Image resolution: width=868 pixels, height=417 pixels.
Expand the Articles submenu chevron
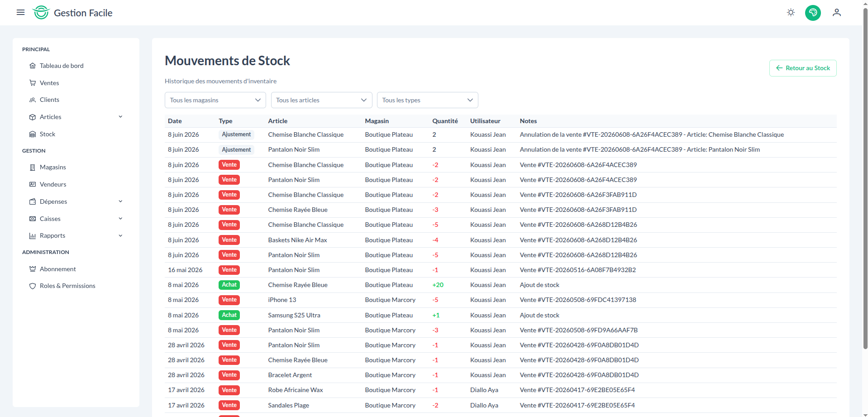(120, 117)
